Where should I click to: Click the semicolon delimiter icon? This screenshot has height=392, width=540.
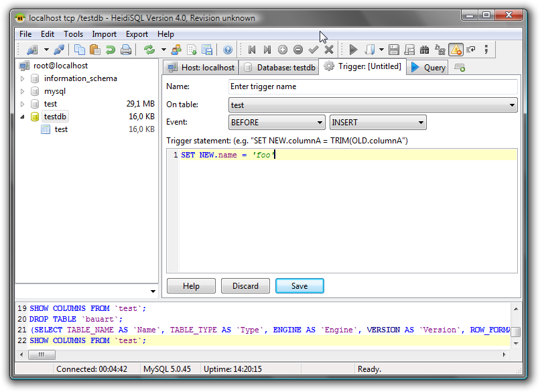[x=486, y=50]
